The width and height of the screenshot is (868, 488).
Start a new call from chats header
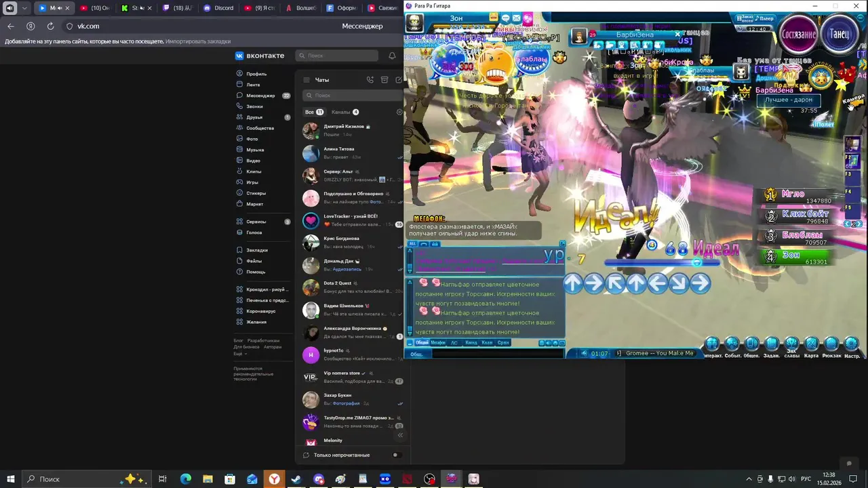pos(370,80)
